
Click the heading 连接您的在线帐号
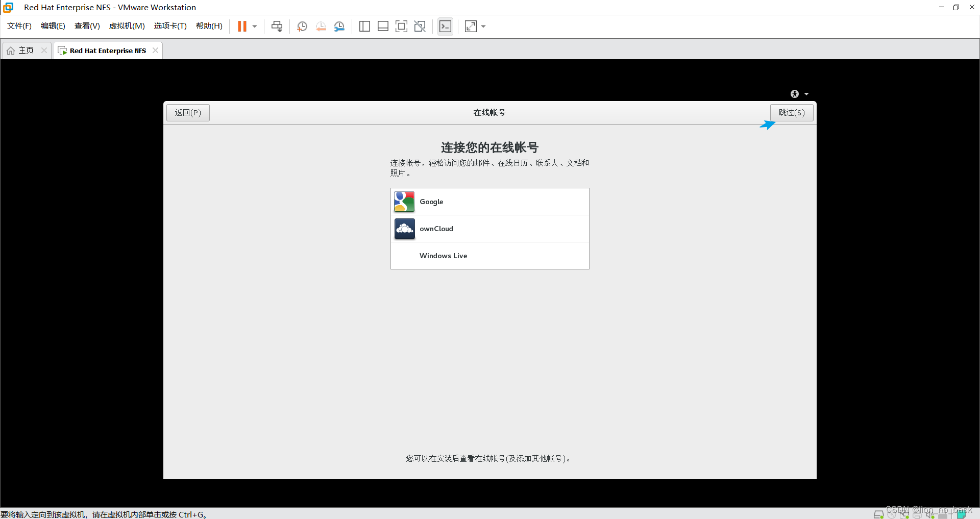pyautogui.click(x=490, y=147)
